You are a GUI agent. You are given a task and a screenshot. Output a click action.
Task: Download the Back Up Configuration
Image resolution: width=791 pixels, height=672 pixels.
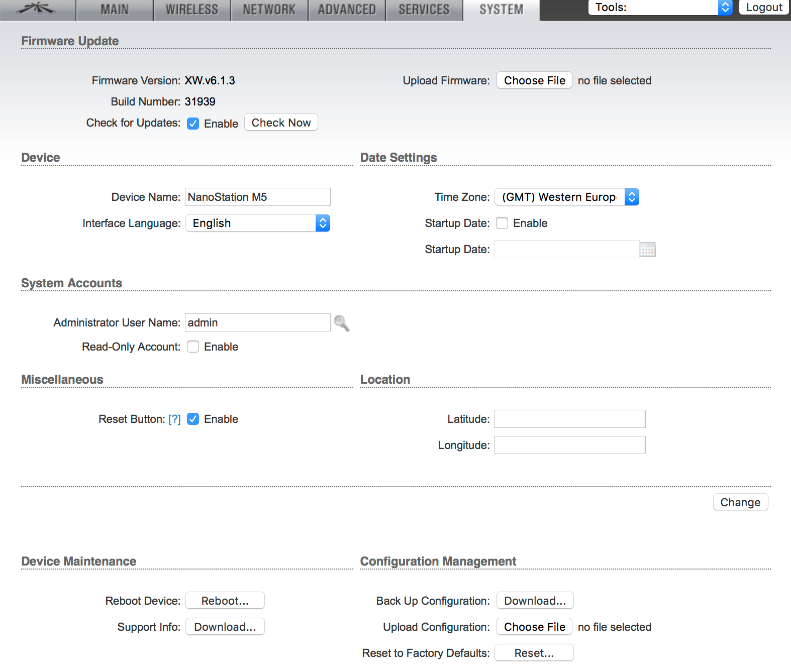535,601
